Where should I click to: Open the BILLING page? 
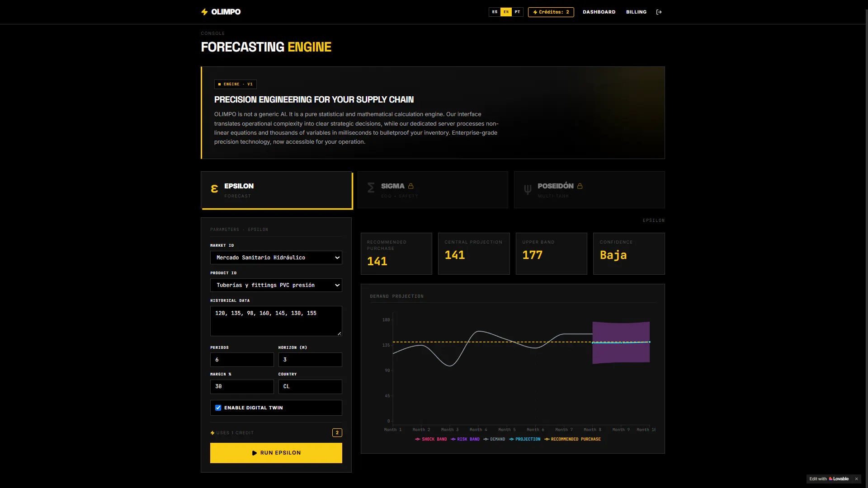(x=636, y=12)
